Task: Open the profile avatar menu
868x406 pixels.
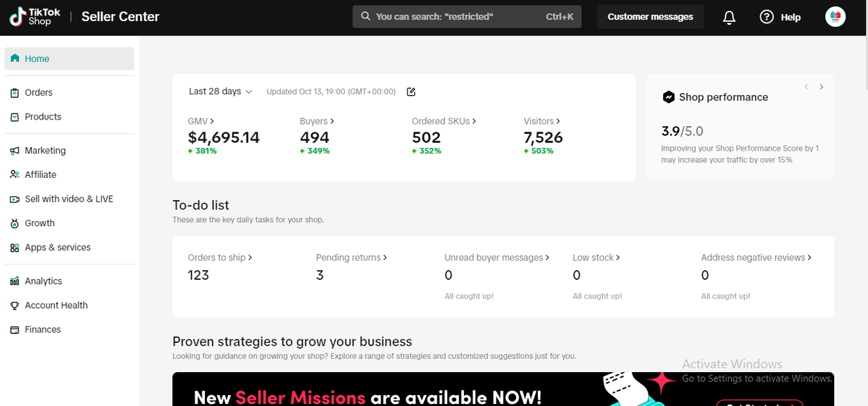Action: click(x=835, y=17)
